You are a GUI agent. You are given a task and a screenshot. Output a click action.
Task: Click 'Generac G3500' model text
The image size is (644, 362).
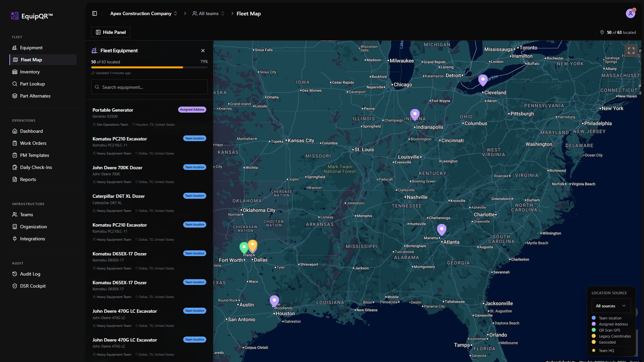105,116
